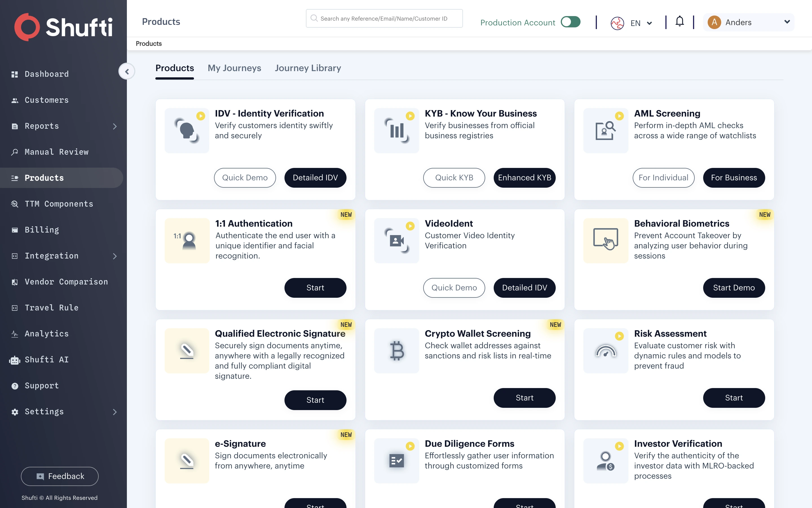Switch to the Journey Library tab
Image resolution: width=812 pixels, height=508 pixels.
308,68
